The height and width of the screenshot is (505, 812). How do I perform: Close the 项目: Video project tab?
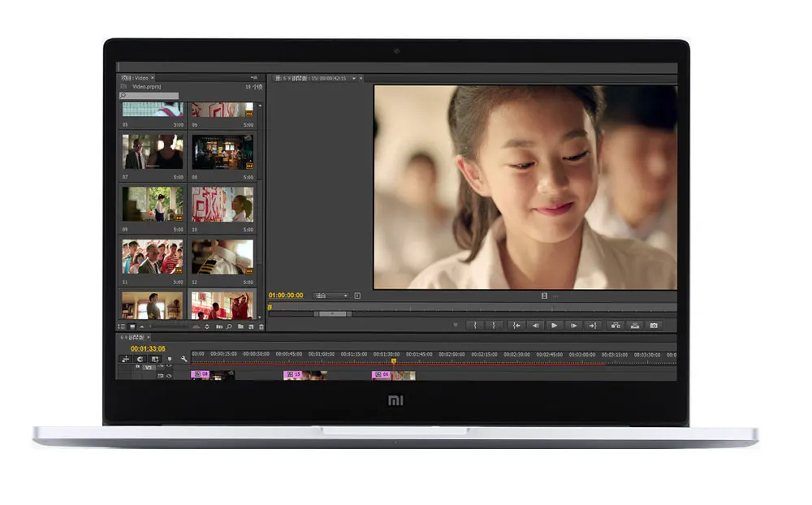pyautogui.click(x=153, y=78)
